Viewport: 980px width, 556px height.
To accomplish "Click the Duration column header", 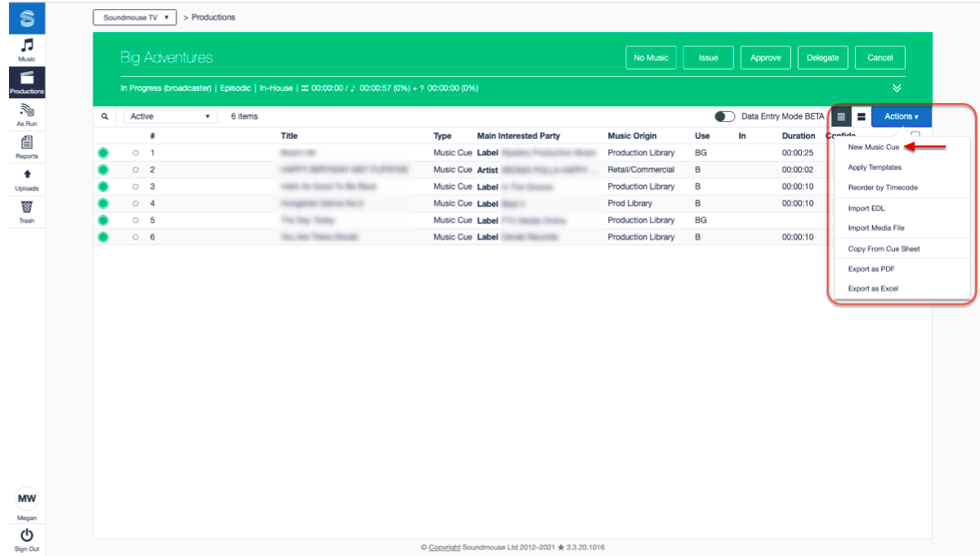I will 798,136.
